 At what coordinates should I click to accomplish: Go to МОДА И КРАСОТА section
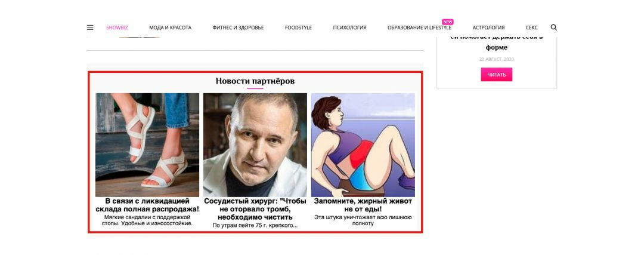(x=170, y=28)
